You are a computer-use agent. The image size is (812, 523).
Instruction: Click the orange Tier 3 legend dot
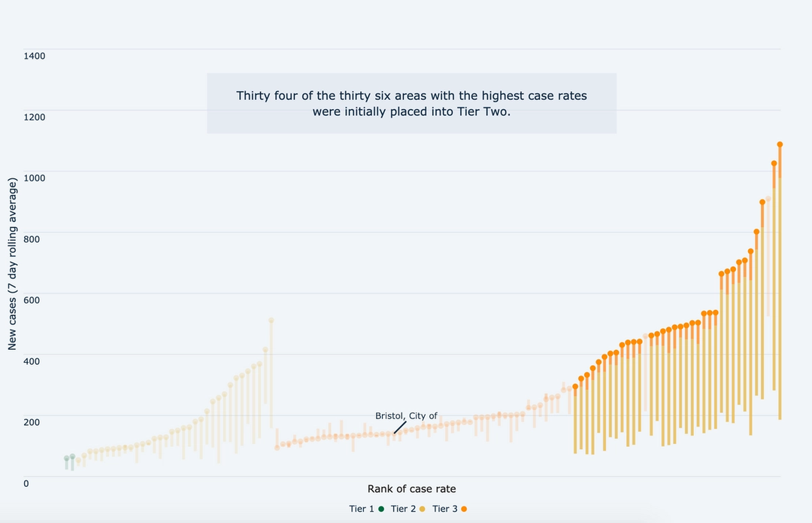(464, 509)
